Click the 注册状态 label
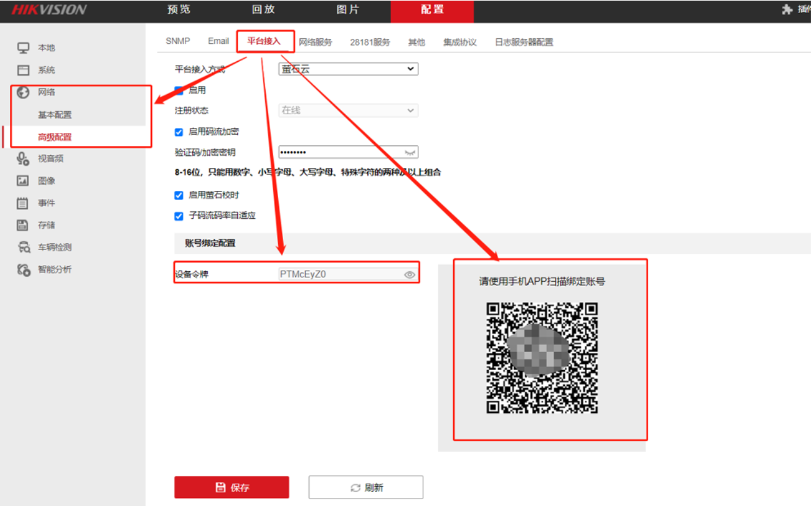The height and width of the screenshot is (506, 812). 192,111
